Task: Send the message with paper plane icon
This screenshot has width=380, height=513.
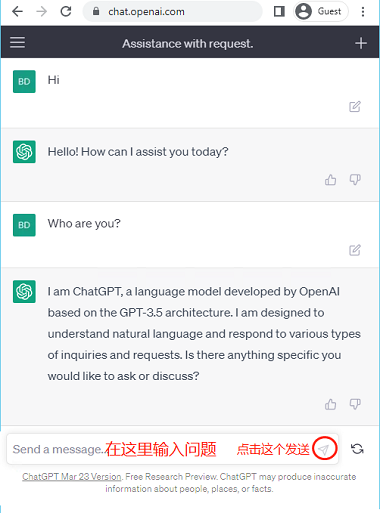Action: point(323,449)
